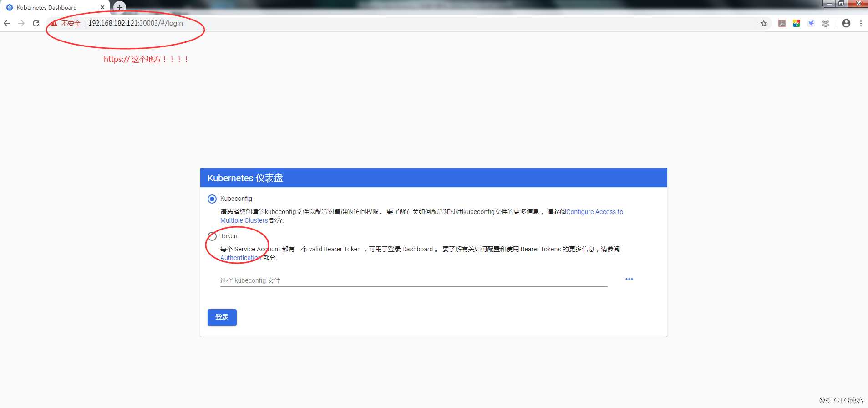Open the colorful square extension icon

[x=797, y=23]
